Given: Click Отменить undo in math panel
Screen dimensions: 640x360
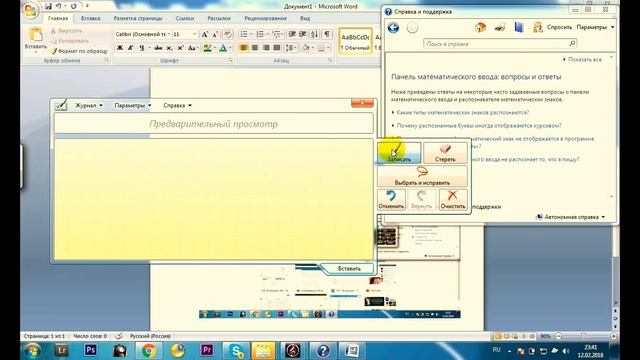Looking at the screenshot, I should tap(391, 200).
